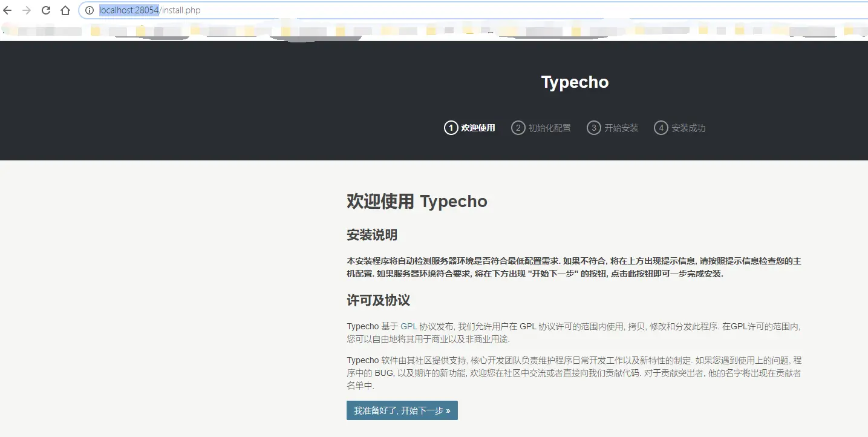868x437 pixels.
Task: Click the bold paragraph starting 本安装程序将自动检测
Action: click(x=574, y=267)
